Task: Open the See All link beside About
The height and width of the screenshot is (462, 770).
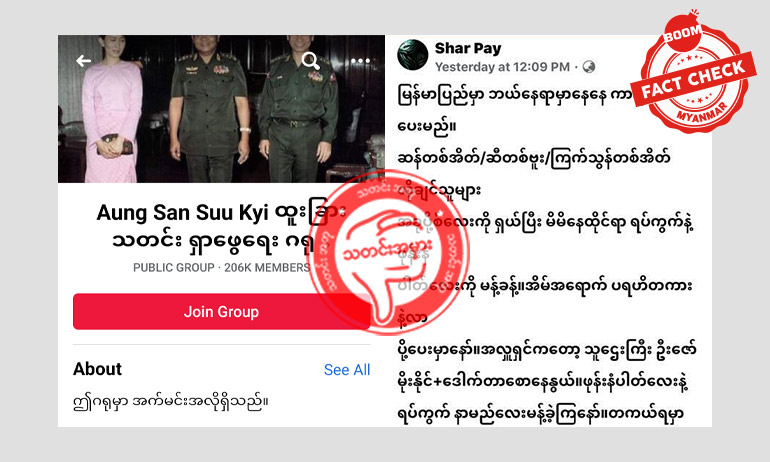Action: point(347,370)
